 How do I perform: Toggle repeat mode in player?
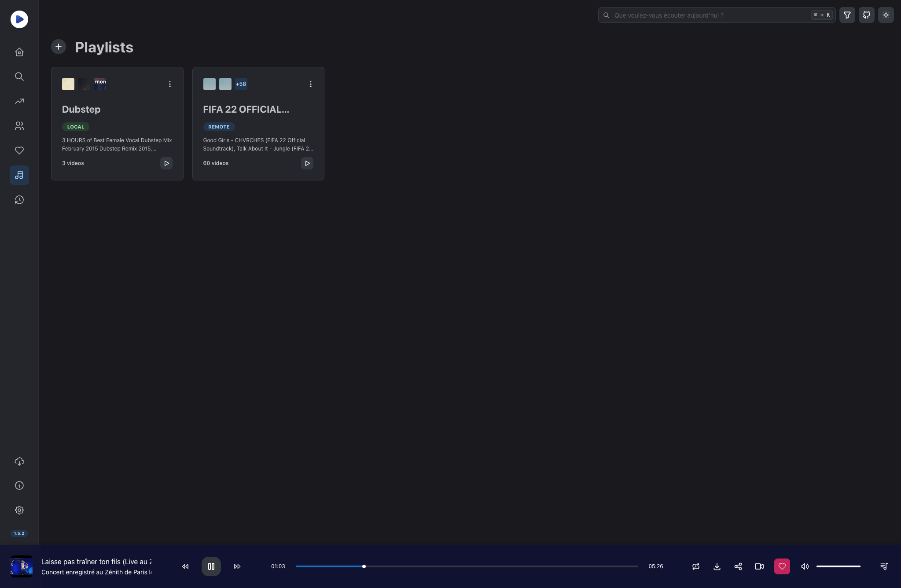coord(696,566)
